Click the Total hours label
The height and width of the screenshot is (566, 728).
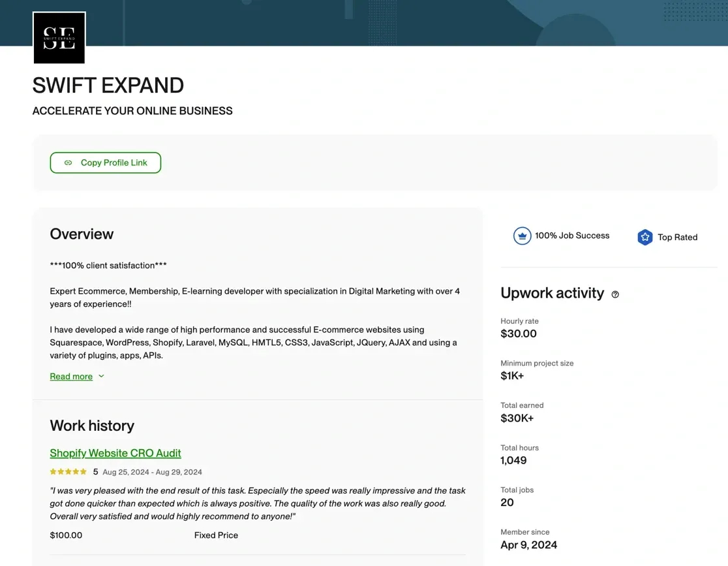click(519, 448)
